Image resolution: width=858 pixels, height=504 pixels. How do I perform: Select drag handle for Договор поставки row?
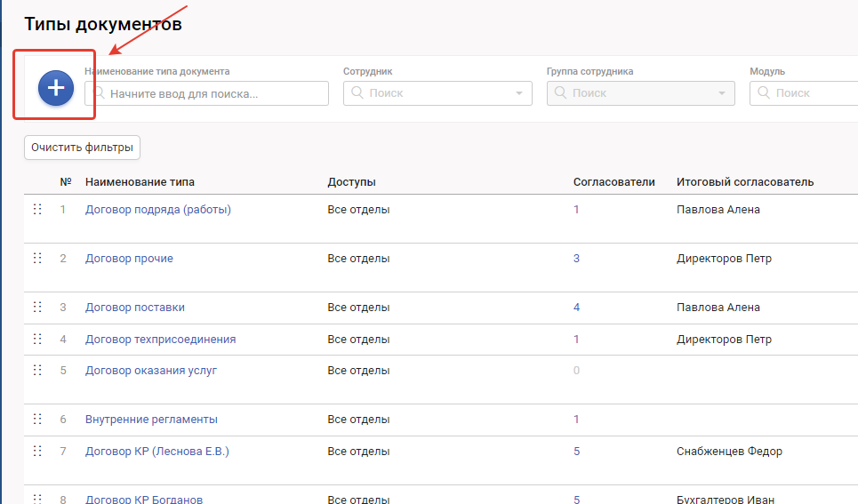point(37,308)
